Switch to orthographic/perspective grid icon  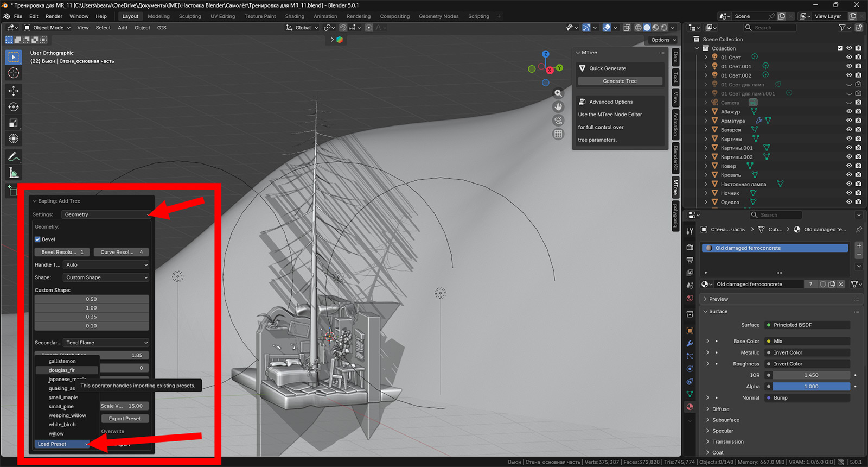click(558, 134)
